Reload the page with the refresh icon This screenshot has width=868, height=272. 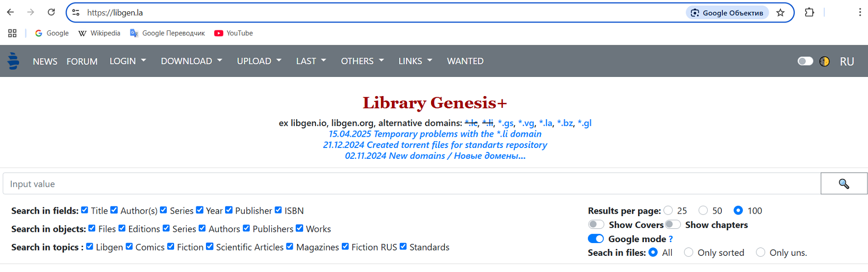(51, 12)
